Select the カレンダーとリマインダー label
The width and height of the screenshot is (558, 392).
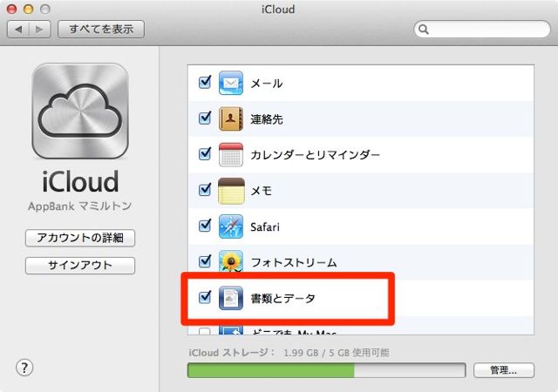[x=316, y=155]
